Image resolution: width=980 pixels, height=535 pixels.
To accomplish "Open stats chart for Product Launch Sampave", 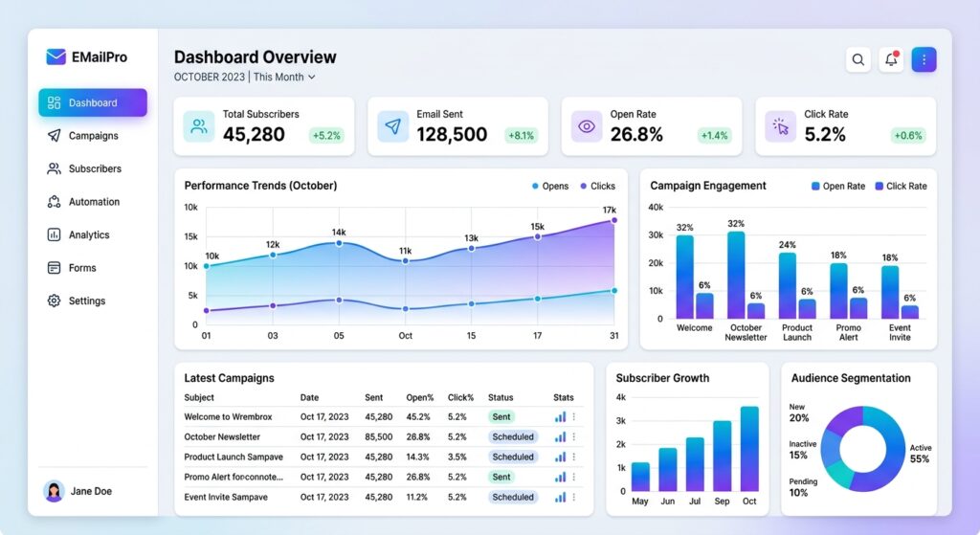I will (x=560, y=457).
